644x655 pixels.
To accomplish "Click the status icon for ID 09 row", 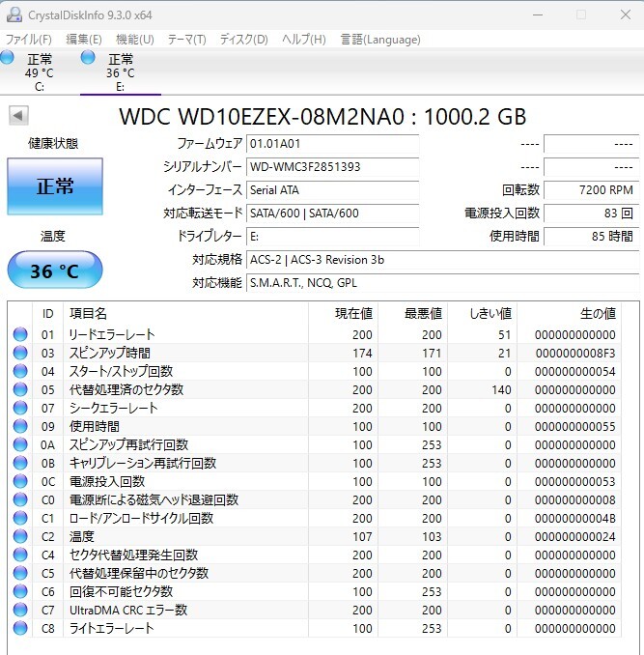I will pyautogui.click(x=20, y=426).
